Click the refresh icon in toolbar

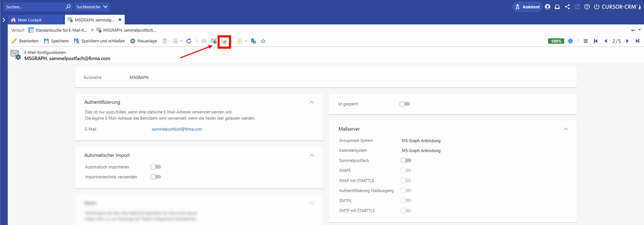tap(189, 41)
